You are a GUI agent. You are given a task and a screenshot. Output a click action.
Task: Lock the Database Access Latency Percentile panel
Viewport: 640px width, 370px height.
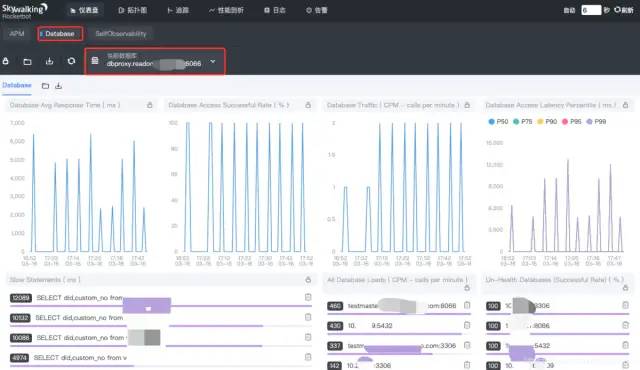[625, 105]
